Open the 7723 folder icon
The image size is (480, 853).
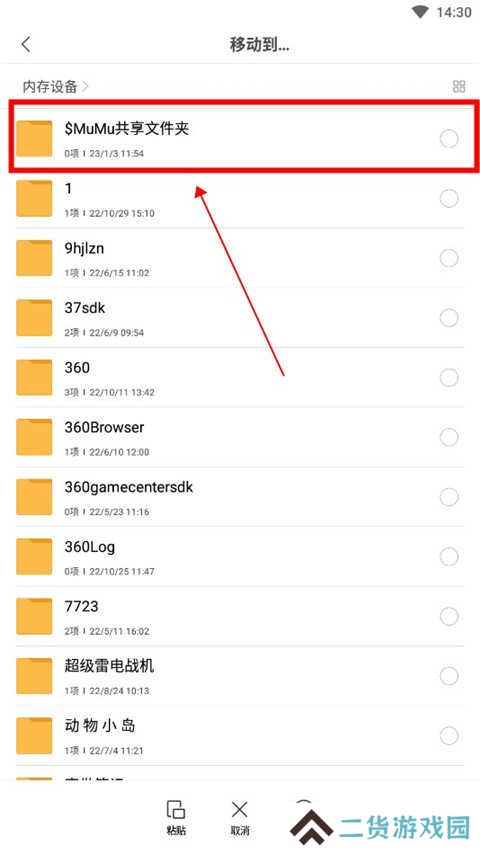click(34, 616)
